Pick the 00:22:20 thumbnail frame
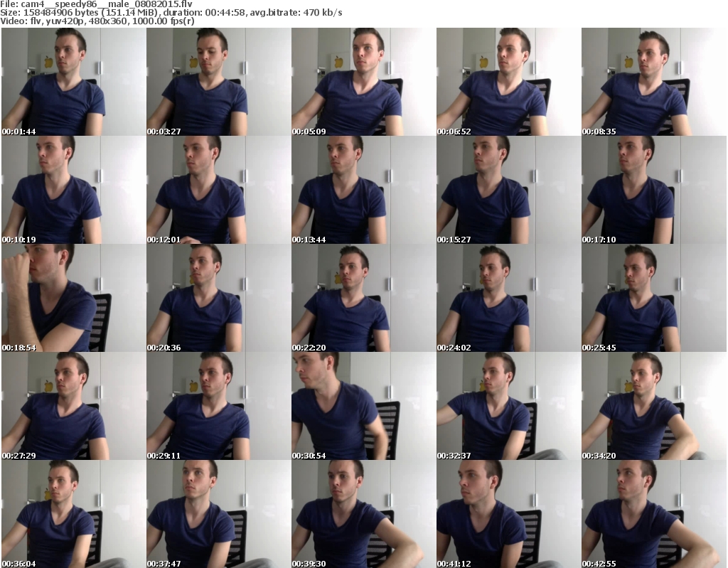728x568 pixels. point(363,298)
